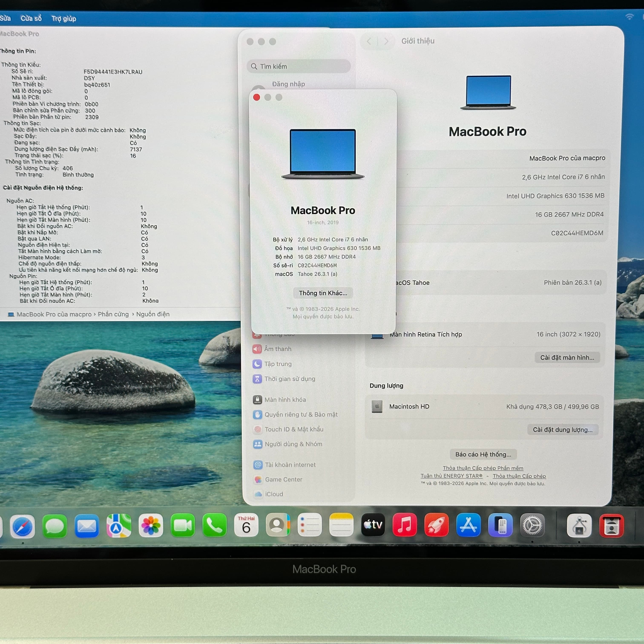Open App Store from the dock
The image size is (644, 644).
468,525
